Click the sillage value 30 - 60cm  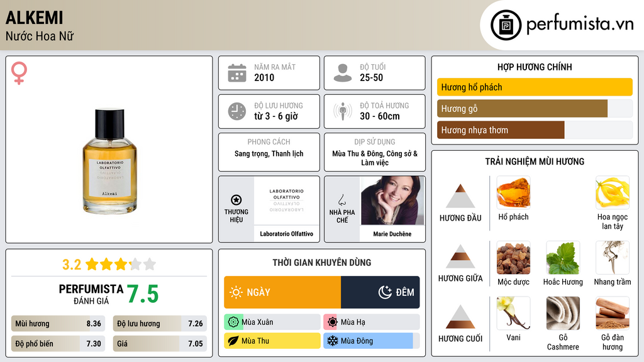(380, 116)
